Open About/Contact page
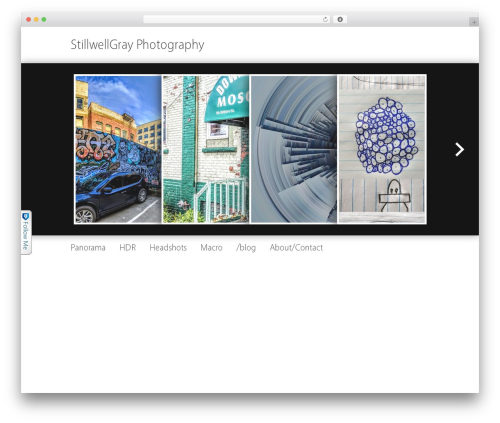Screen dimensions: 500x423 (296, 248)
